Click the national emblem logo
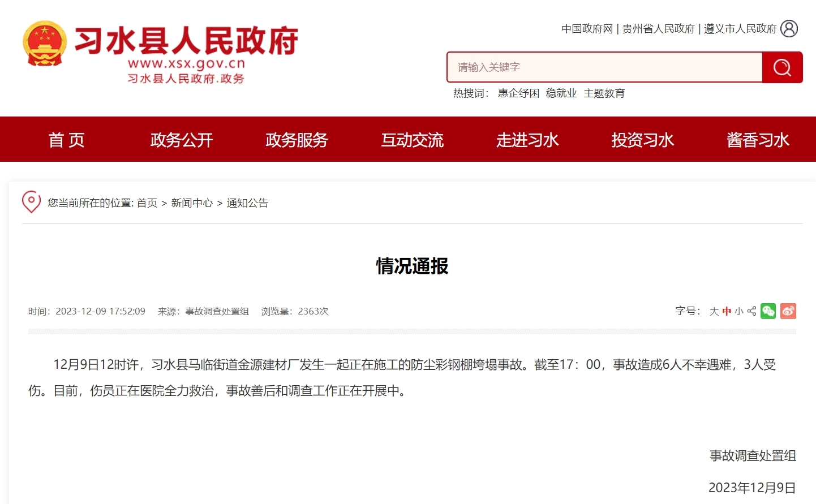Image resolution: width=816 pixels, height=504 pixels. [x=44, y=44]
